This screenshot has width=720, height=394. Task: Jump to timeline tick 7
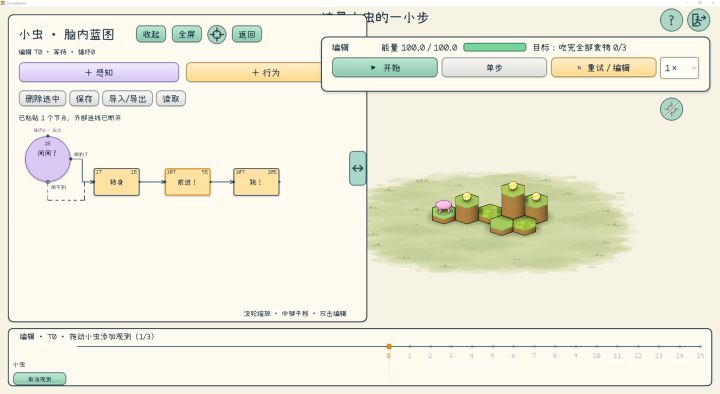(534, 347)
